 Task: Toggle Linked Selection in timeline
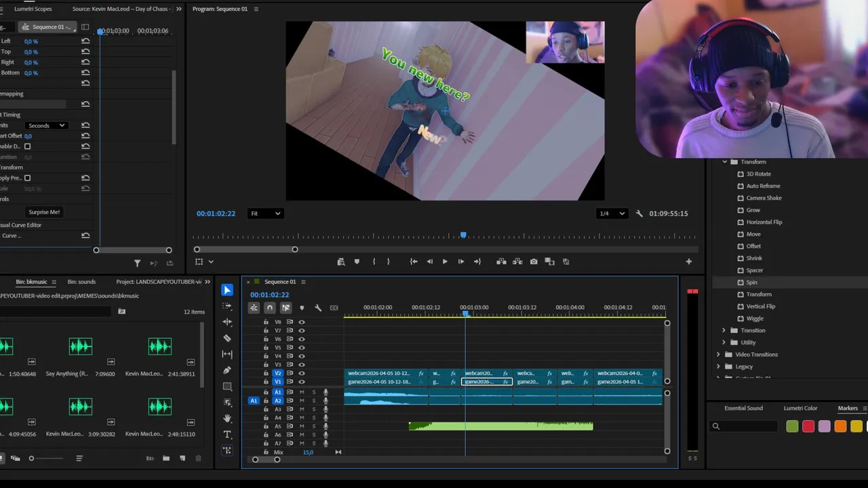click(x=285, y=308)
